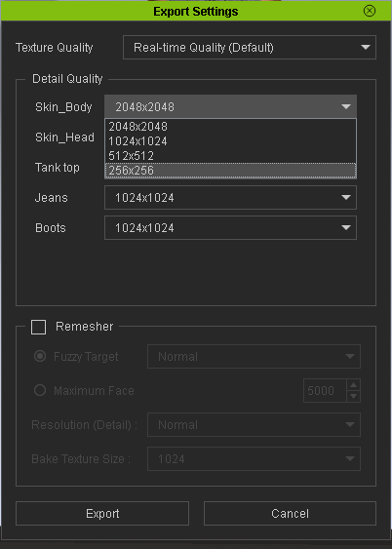Screen dimensions: 392x549
Task: Expand the Fuzzy Target Normal dropdown
Action: pos(254,357)
